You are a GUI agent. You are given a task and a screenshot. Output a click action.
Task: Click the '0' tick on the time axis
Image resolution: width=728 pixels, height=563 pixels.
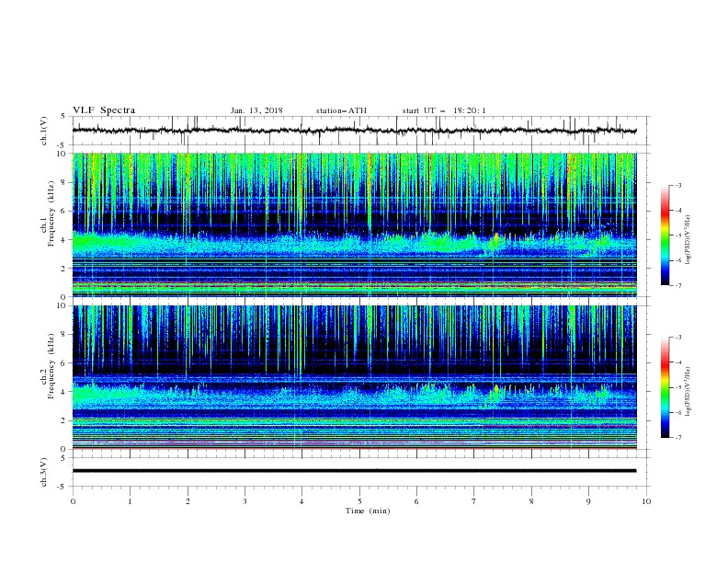pos(73,501)
